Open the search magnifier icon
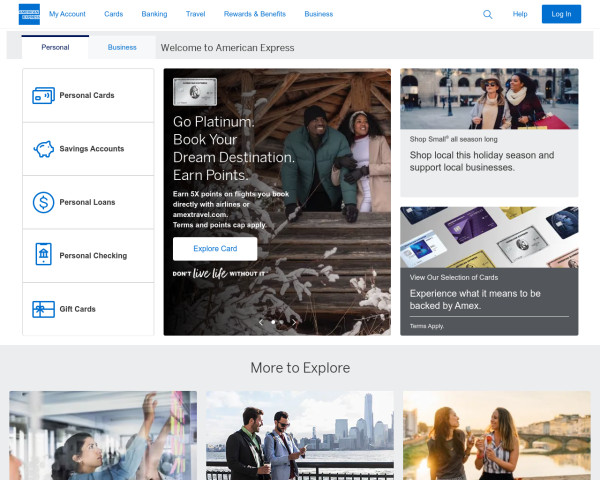This screenshot has width=600, height=480. tap(488, 14)
